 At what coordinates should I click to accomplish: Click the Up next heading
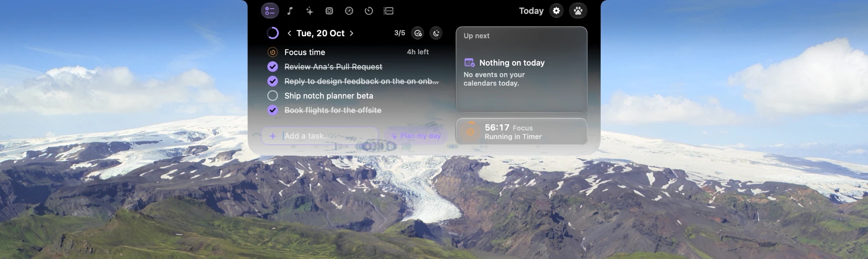477,36
